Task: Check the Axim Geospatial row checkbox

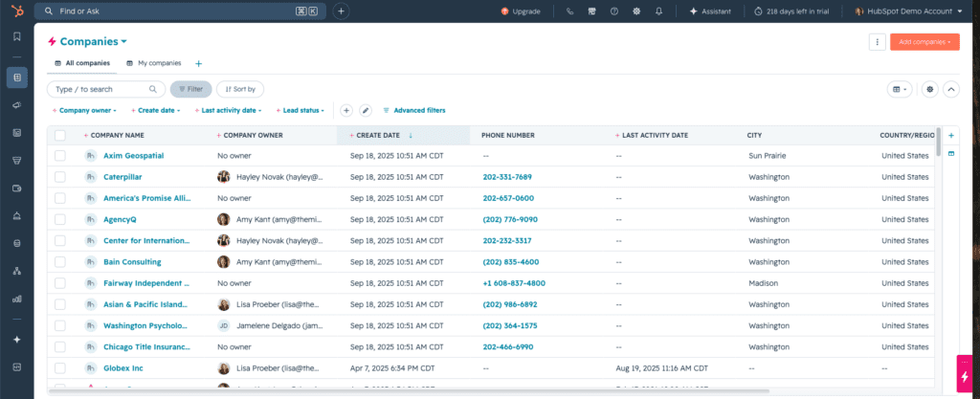Action: pos(60,155)
